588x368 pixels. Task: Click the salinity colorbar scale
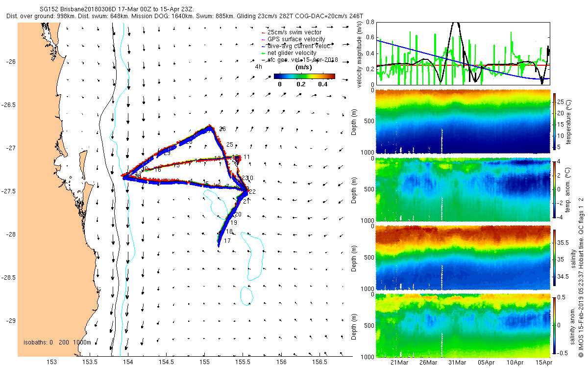[x=556, y=258]
